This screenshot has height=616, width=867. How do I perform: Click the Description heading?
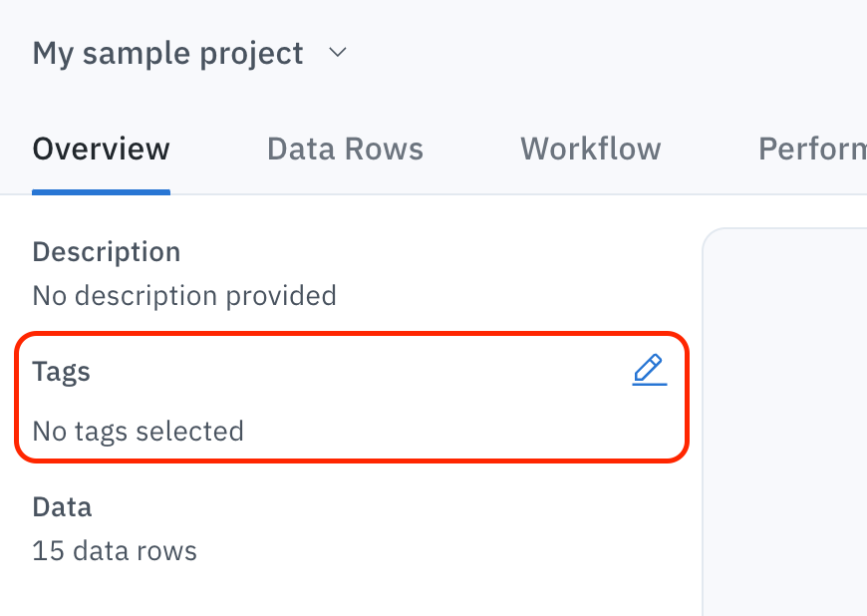pos(107,252)
